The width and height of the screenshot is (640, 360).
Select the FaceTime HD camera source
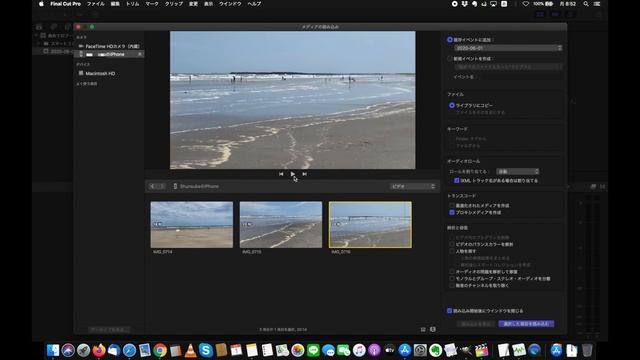click(x=109, y=47)
